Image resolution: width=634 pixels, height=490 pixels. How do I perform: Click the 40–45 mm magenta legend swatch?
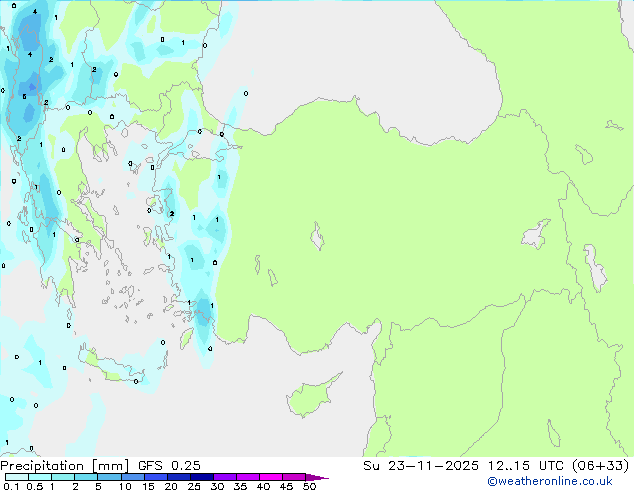(x=271, y=477)
